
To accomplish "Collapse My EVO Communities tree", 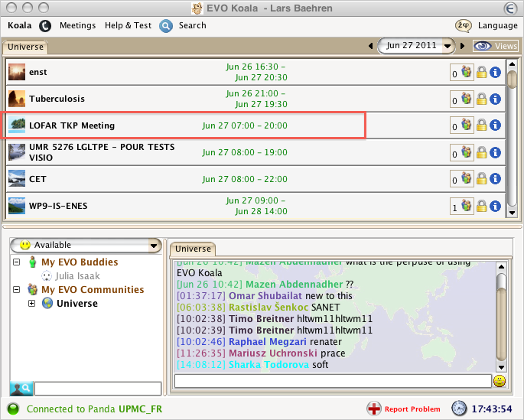I will pyautogui.click(x=16, y=289).
